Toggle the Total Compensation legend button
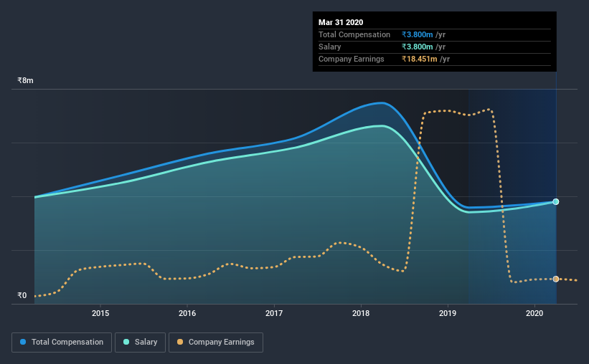This screenshot has width=589, height=364. point(62,343)
